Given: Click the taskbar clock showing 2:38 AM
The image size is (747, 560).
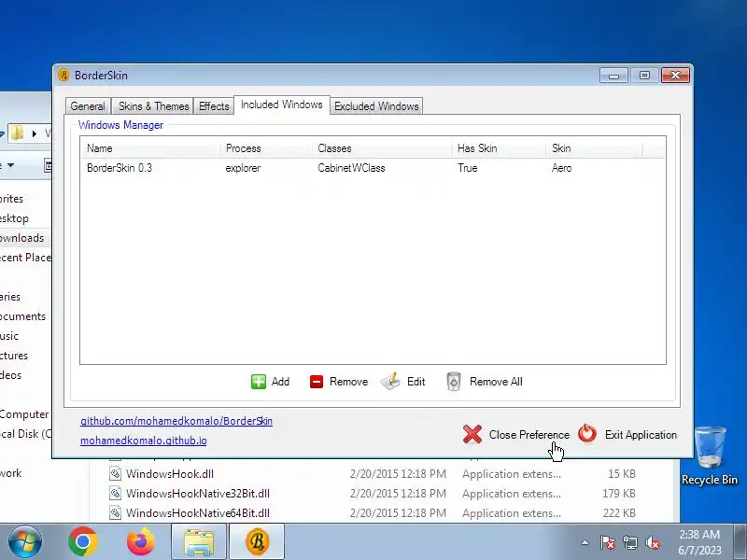Looking at the screenshot, I should pyautogui.click(x=699, y=542).
